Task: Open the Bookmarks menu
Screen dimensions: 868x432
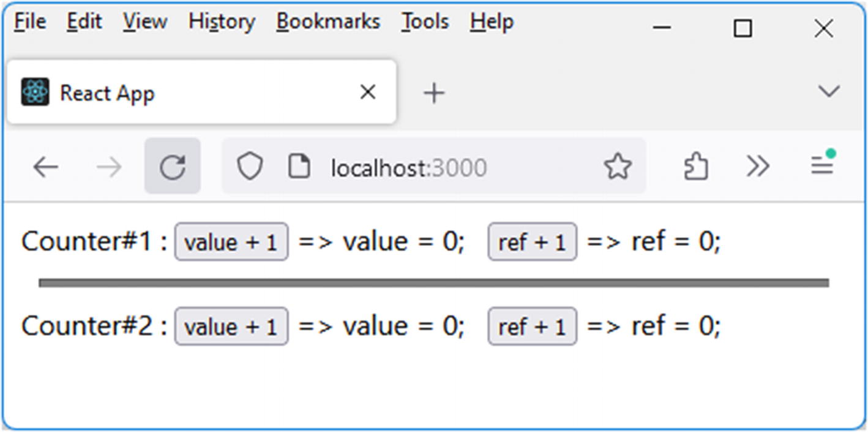Action: point(328,22)
